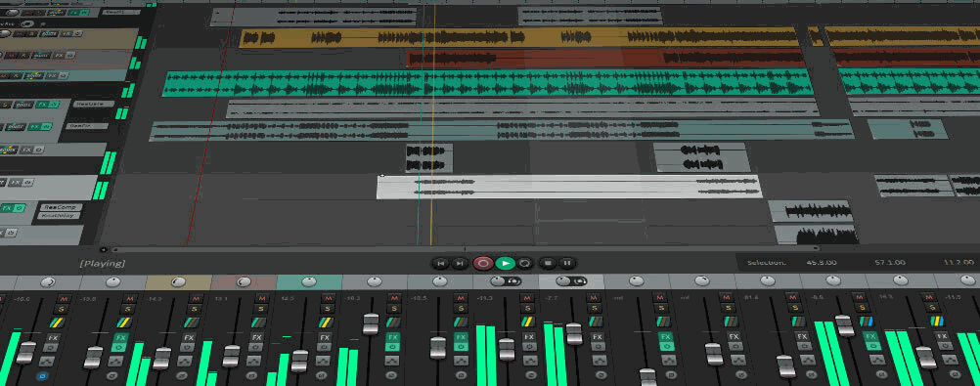
Task: Click the selection end field 57.1.00
Action: [x=890, y=263]
